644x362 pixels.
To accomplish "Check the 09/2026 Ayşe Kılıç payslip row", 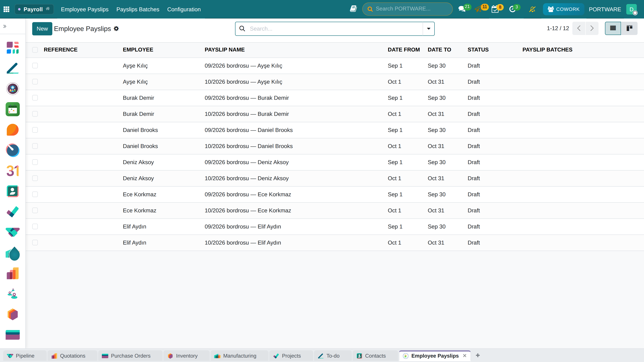I will 35,66.
